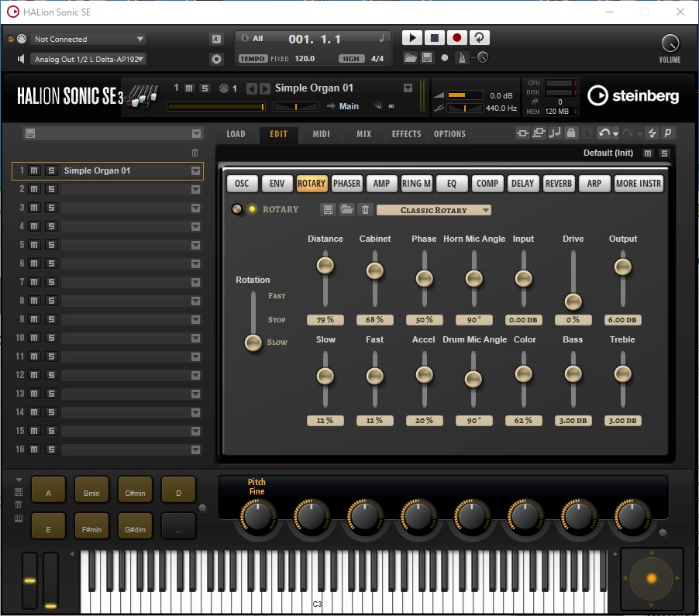Viewport: 699px width, 616px height.
Task: Click the Stop transport button
Action: click(434, 38)
